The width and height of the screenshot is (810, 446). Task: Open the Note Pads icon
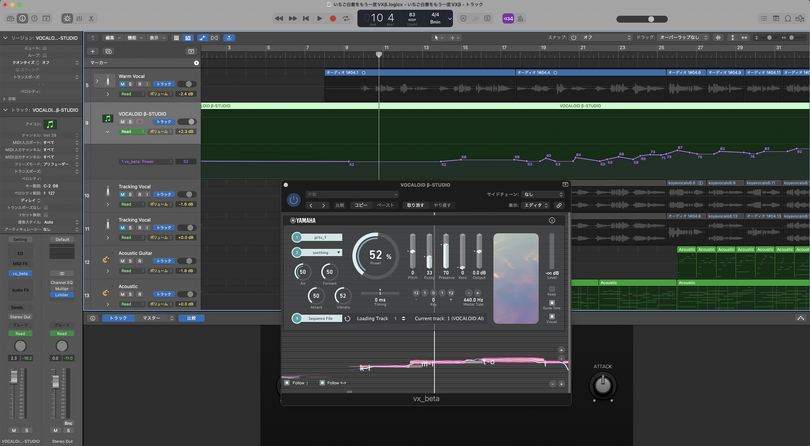(775, 18)
